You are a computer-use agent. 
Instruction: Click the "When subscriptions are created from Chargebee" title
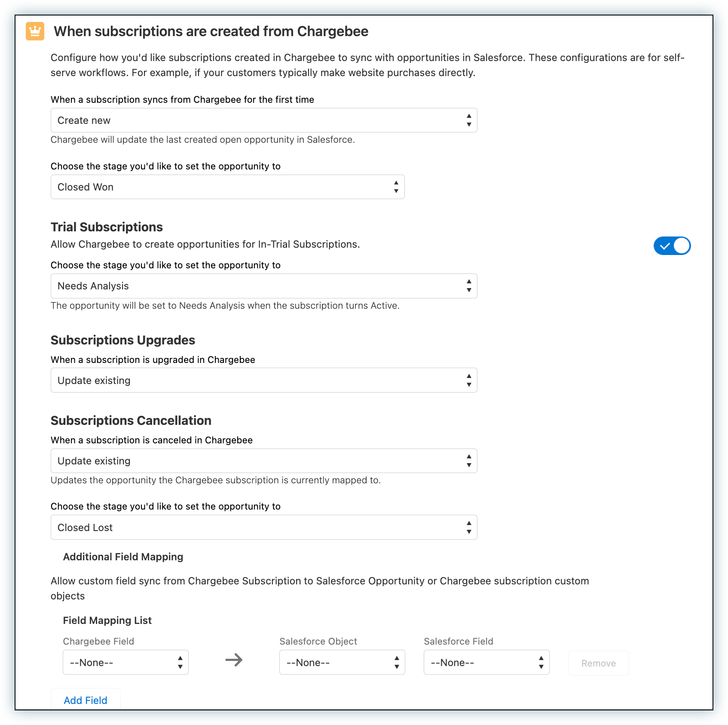click(x=211, y=31)
